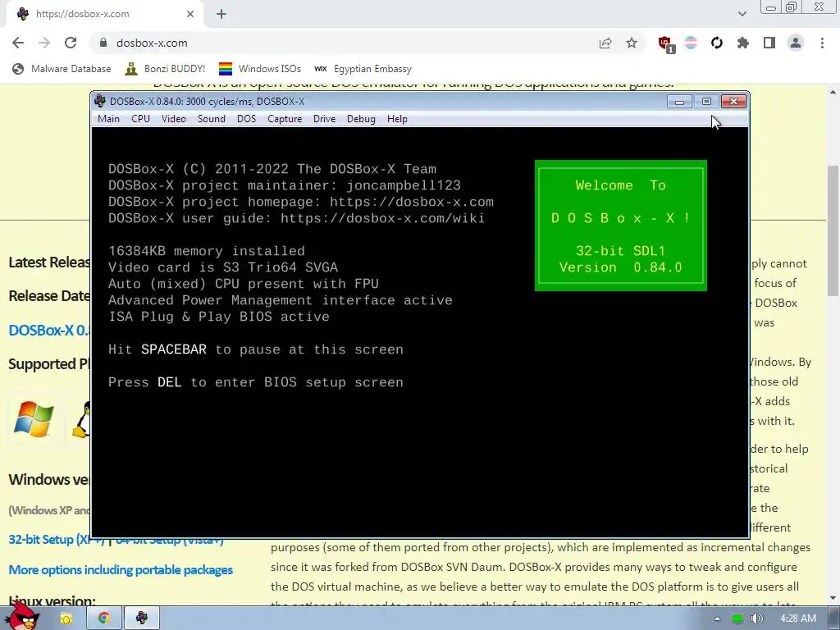Click the scrollbar down arrow
Image resolution: width=840 pixels, height=630 pixels.
tap(833, 598)
